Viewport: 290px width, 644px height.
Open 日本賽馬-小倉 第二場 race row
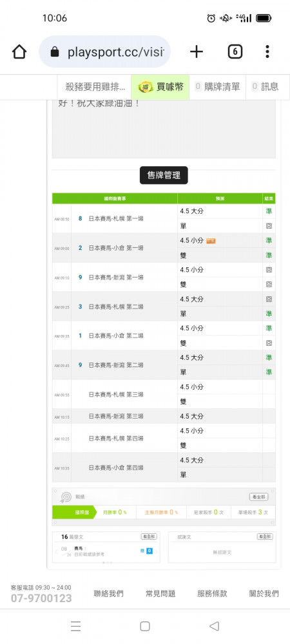(x=116, y=336)
